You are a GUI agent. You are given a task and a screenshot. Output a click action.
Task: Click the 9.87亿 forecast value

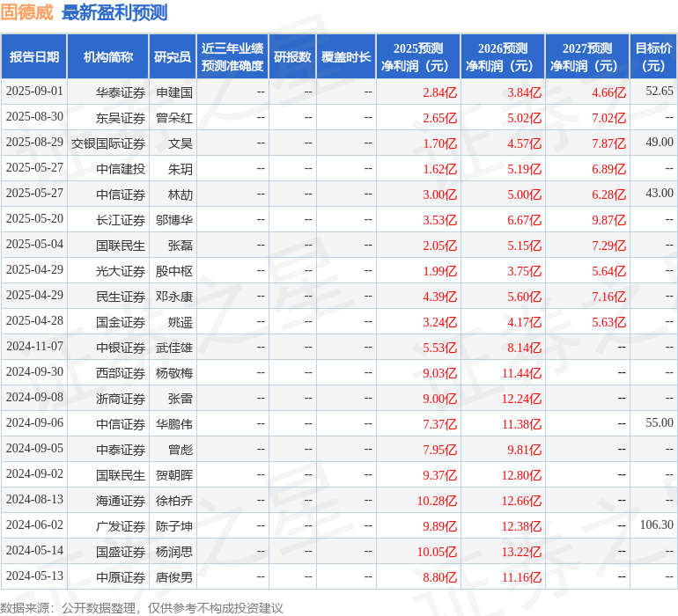click(x=608, y=220)
